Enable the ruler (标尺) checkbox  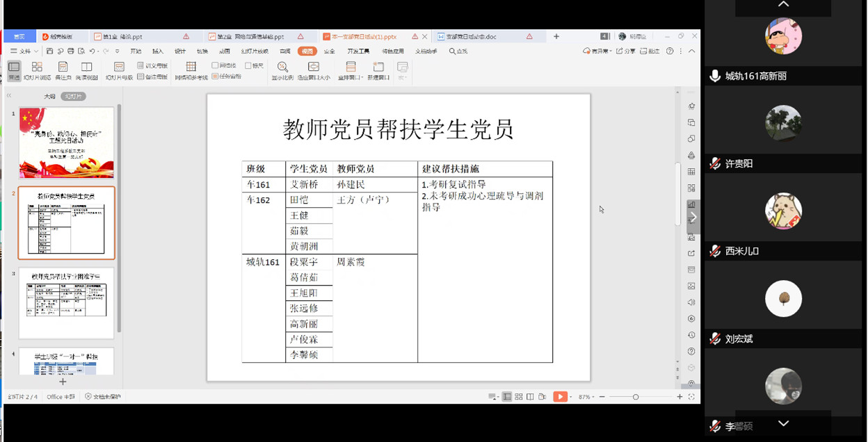[248, 64]
